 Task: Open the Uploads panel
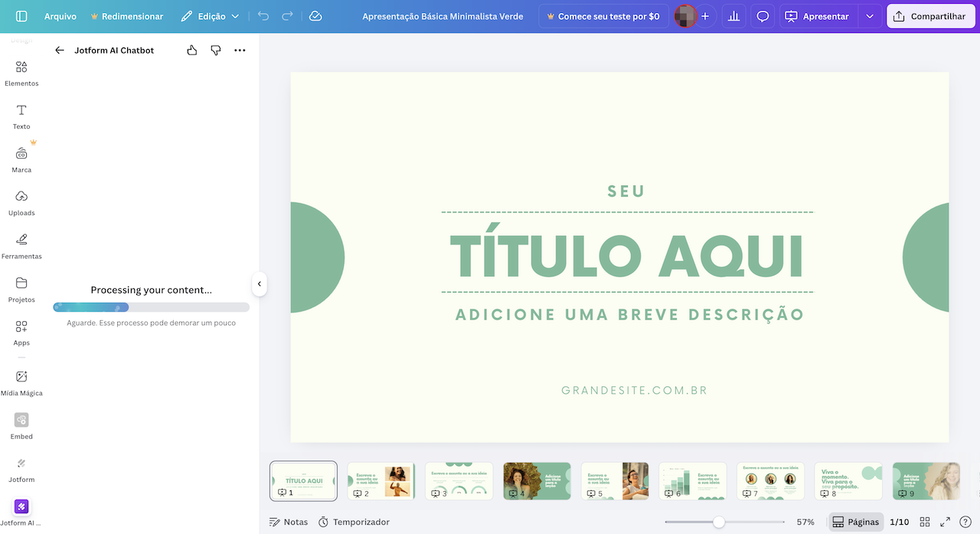point(21,201)
